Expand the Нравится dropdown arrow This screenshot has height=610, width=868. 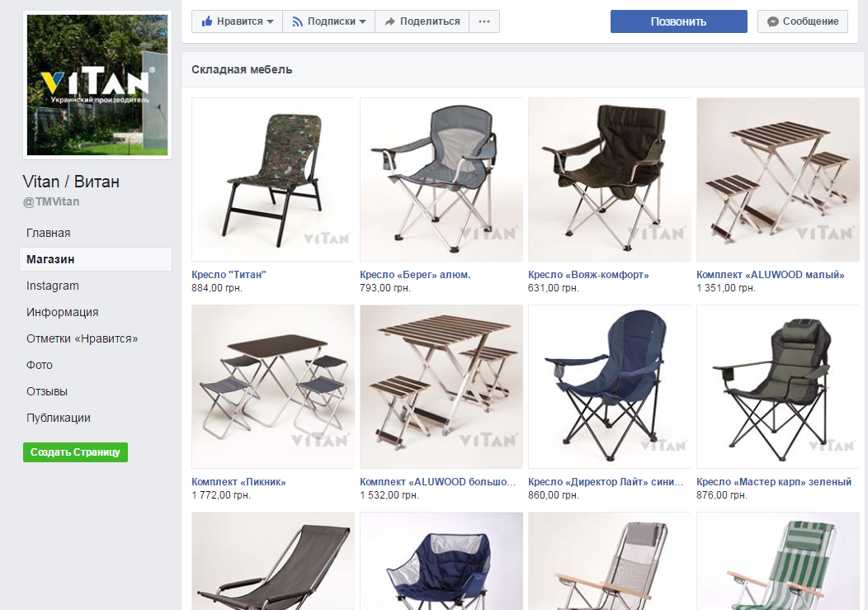pyautogui.click(x=270, y=21)
